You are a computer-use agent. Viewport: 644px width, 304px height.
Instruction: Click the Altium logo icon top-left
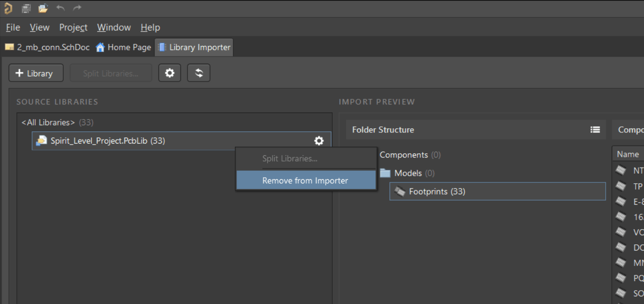click(x=7, y=8)
